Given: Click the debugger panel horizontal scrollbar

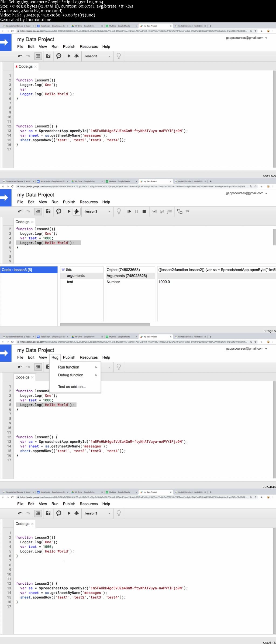Looking at the screenshot, I should tap(105, 324).
